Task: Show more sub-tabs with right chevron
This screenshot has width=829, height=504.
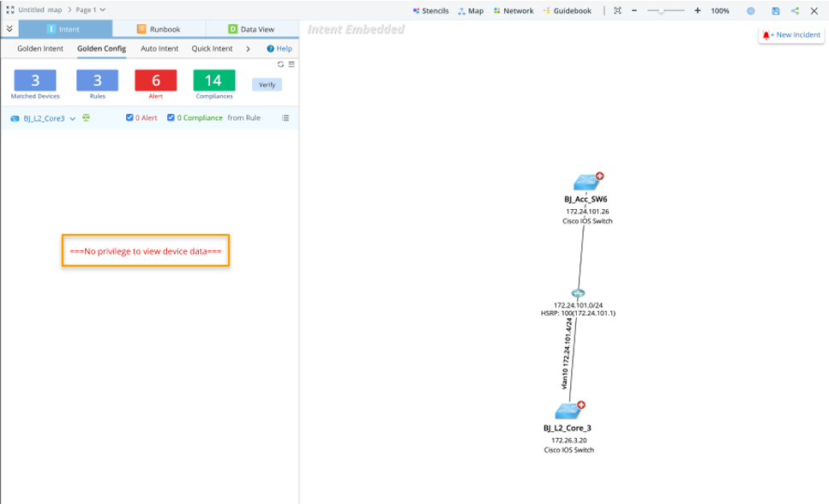Action: click(x=248, y=49)
